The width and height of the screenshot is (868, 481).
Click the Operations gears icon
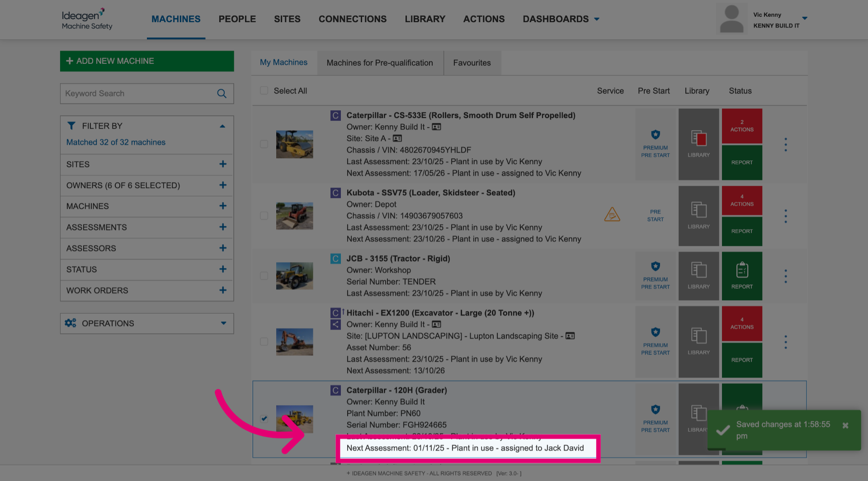click(x=70, y=323)
